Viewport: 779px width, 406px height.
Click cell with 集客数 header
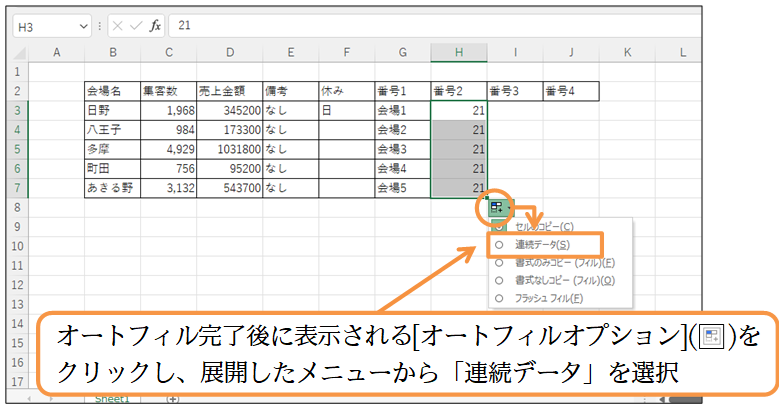pyautogui.click(x=169, y=91)
